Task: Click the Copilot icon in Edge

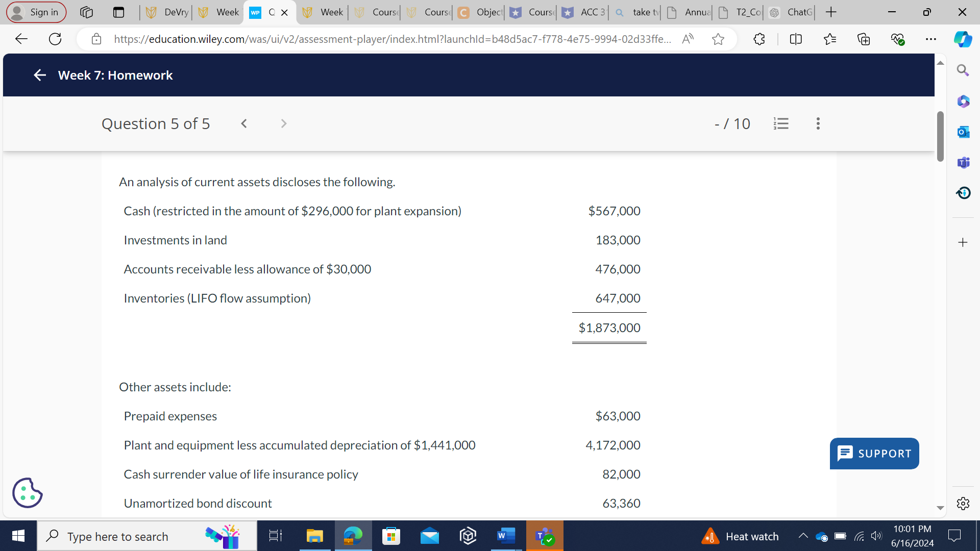Action: [963, 39]
